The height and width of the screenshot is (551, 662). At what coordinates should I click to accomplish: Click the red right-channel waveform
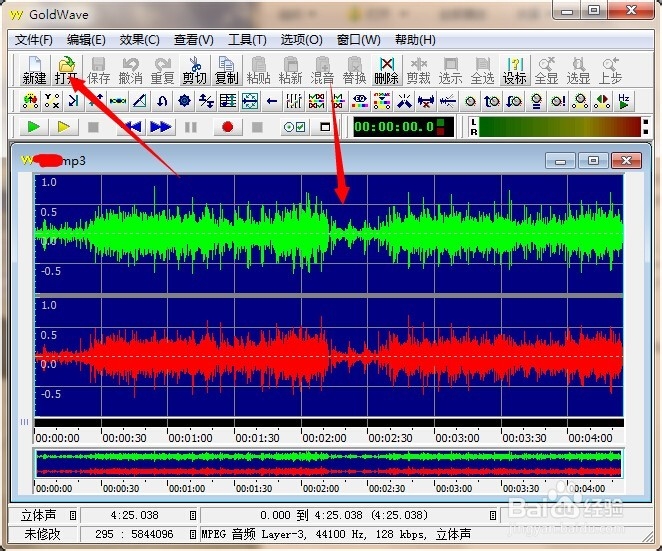[328, 357]
